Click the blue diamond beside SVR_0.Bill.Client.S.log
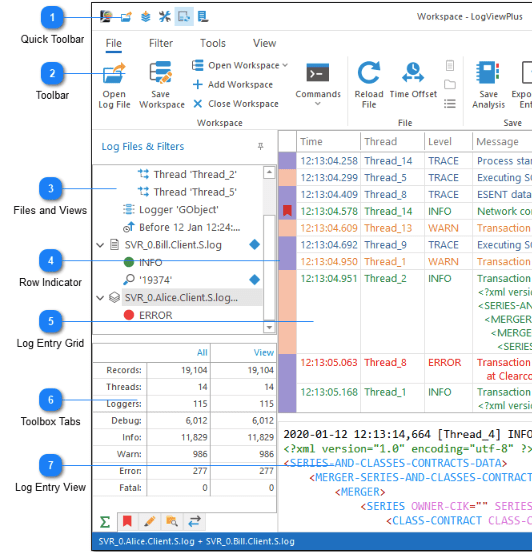Viewport: 532px width, 552px height. coord(254,245)
